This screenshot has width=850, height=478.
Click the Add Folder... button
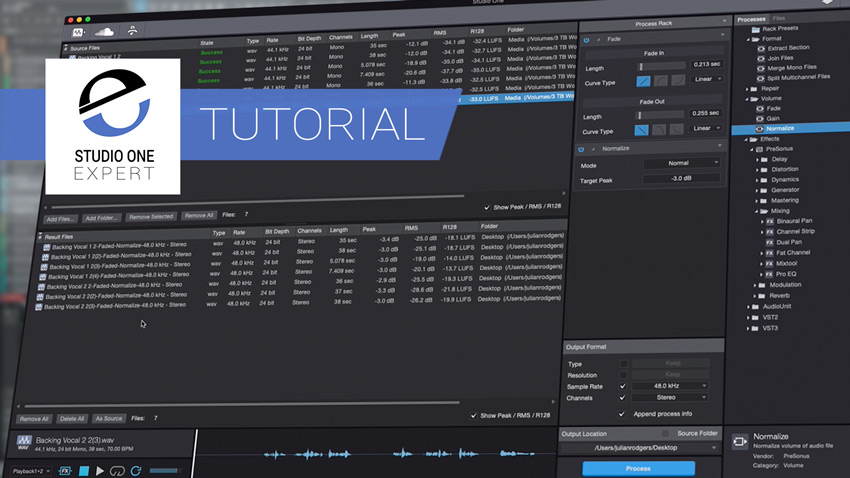tap(101, 218)
